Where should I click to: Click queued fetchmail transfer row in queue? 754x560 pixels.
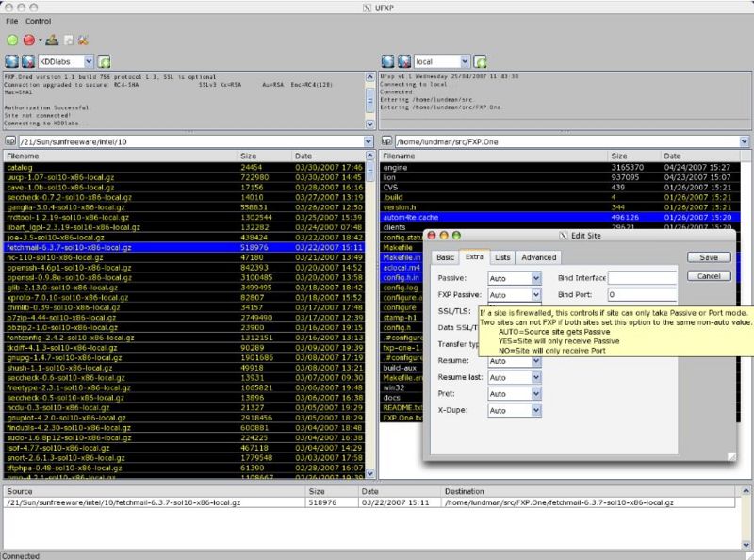click(369, 502)
